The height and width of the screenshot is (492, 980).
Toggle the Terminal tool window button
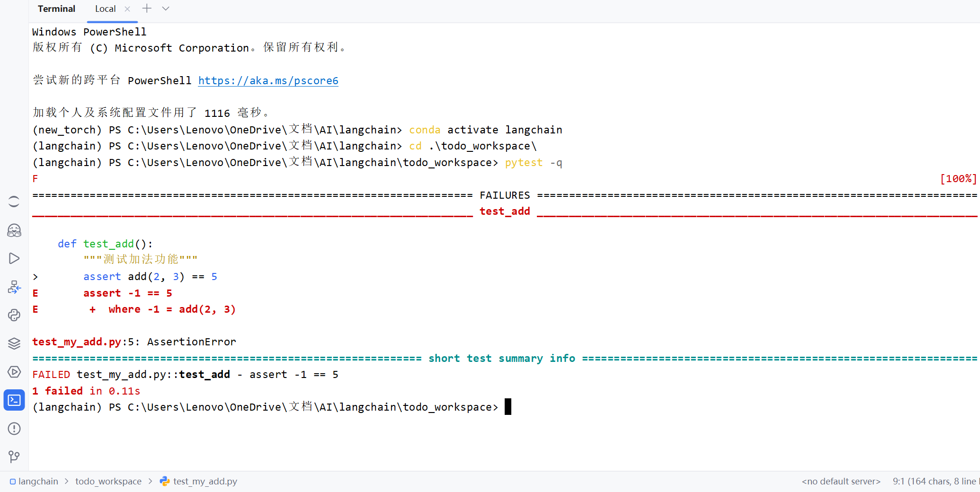click(x=14, y=400)
